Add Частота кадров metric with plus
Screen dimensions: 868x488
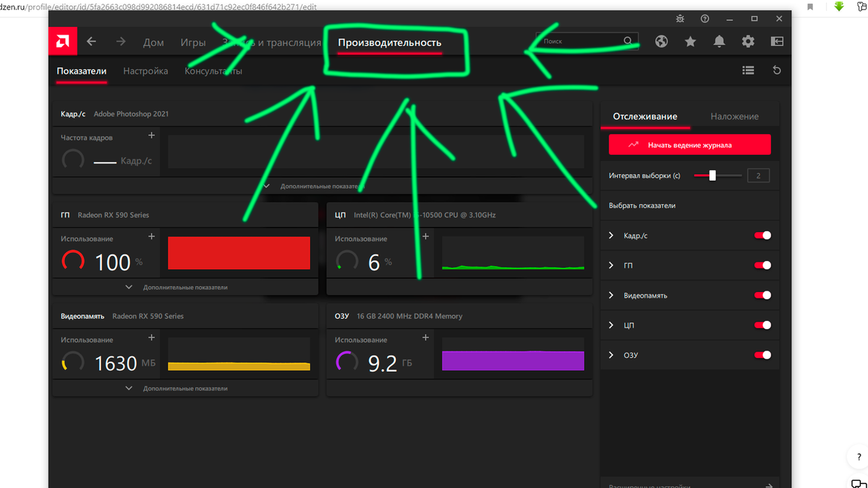click(x=151, y=135)
